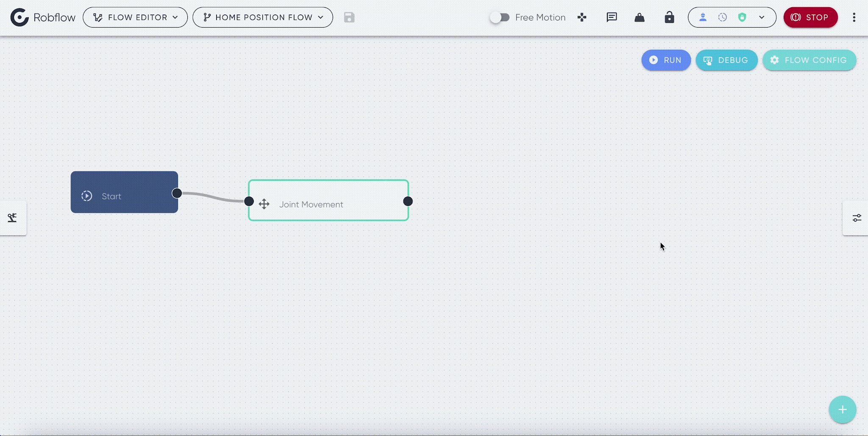Click the lock icon in the toolbar

point(669,17)
